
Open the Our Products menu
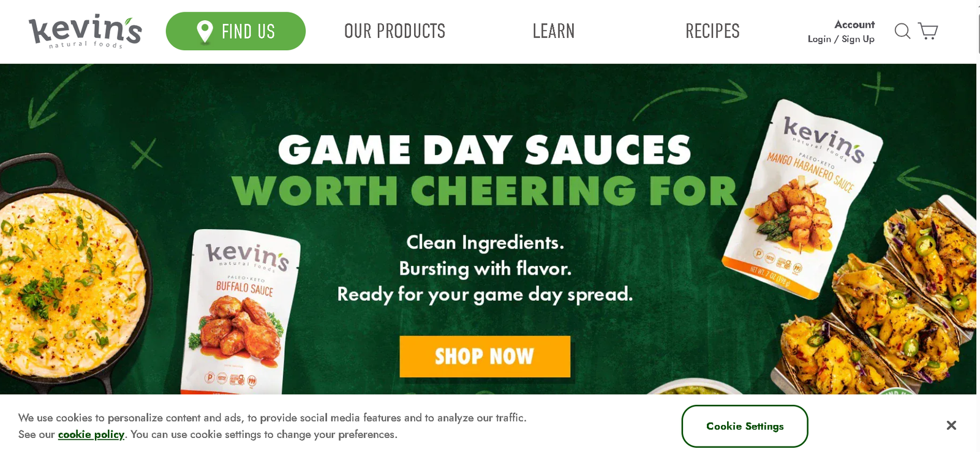click(395, 31)
